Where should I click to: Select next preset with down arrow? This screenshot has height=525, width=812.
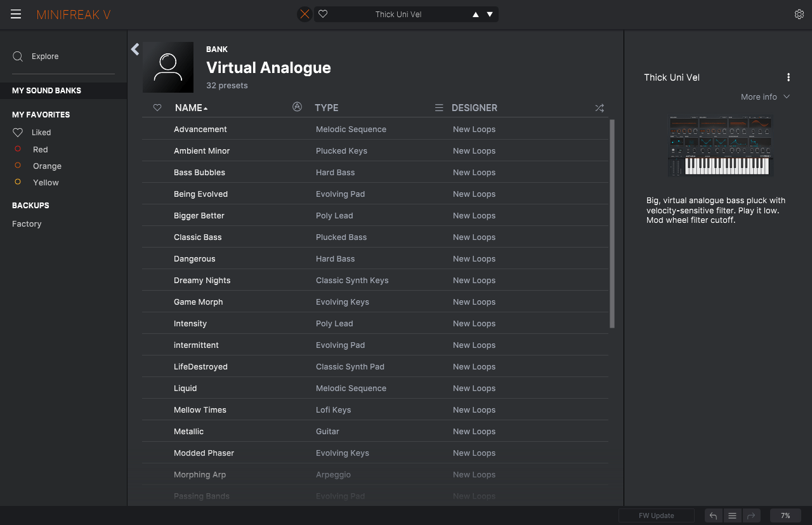coord(490,15)
